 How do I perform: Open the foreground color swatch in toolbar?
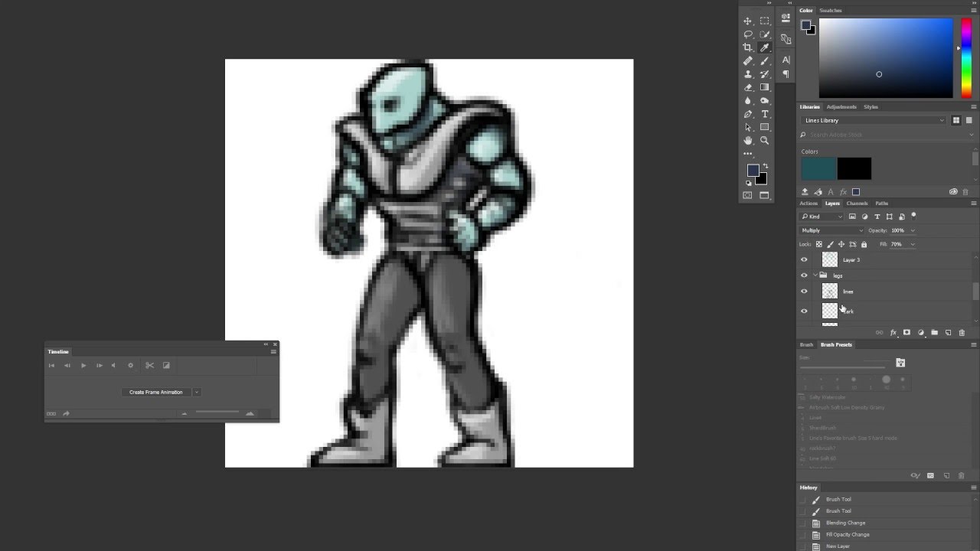tap(753, 171)
